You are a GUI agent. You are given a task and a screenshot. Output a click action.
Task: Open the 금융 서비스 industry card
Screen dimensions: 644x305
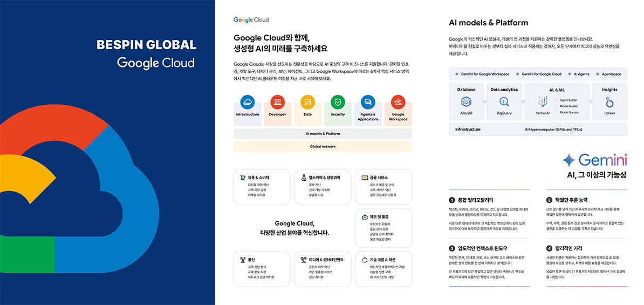pyautogui.click(x=383, y=187)
